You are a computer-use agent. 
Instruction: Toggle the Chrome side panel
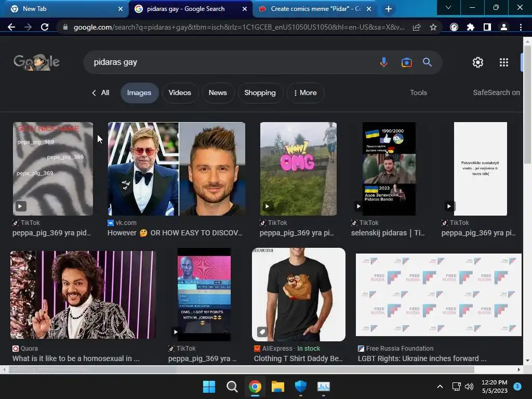pyautogui.click(x=487, y=27)
